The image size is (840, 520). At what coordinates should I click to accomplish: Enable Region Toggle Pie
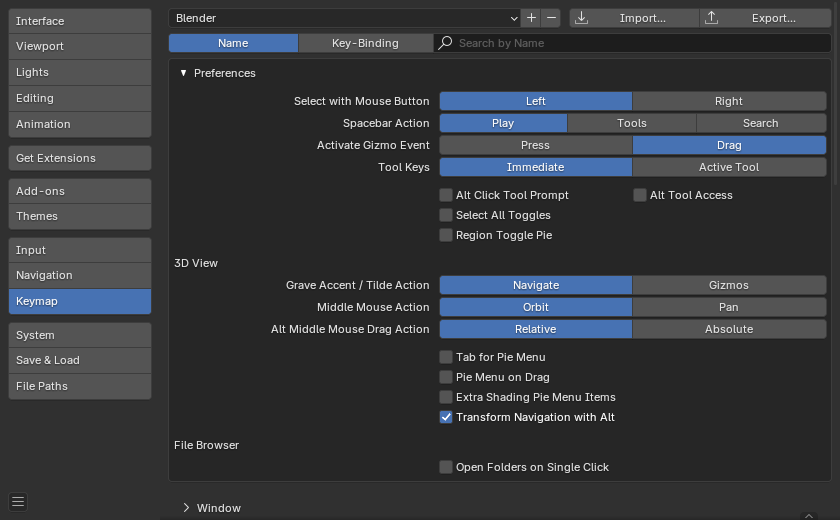click(446, 235)
